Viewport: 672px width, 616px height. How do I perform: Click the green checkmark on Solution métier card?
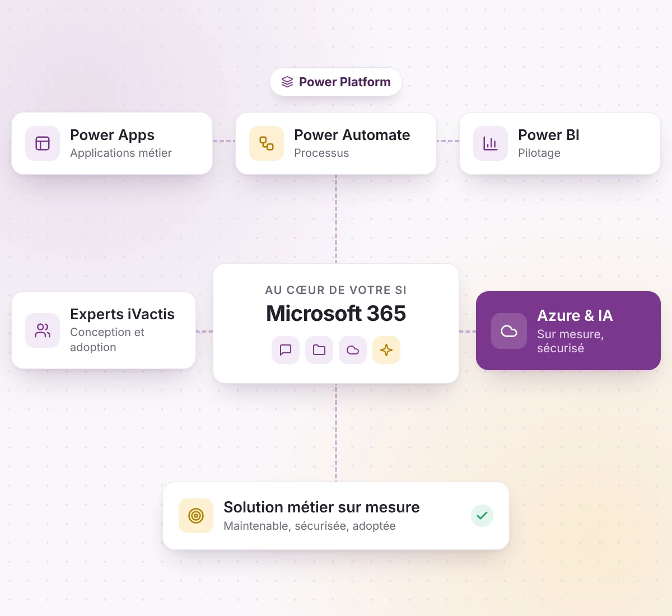[x=482, y=516]
